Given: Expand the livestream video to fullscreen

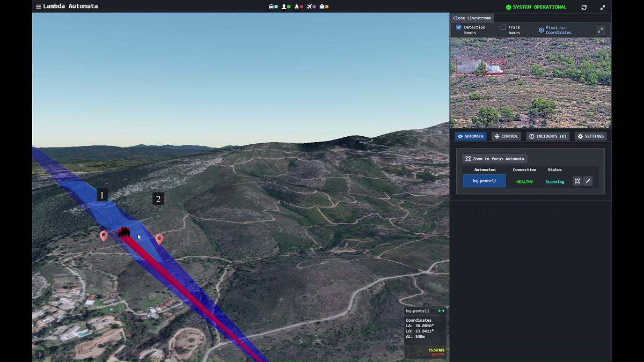Looking at the screenshot, I should [x=600, y=31].
